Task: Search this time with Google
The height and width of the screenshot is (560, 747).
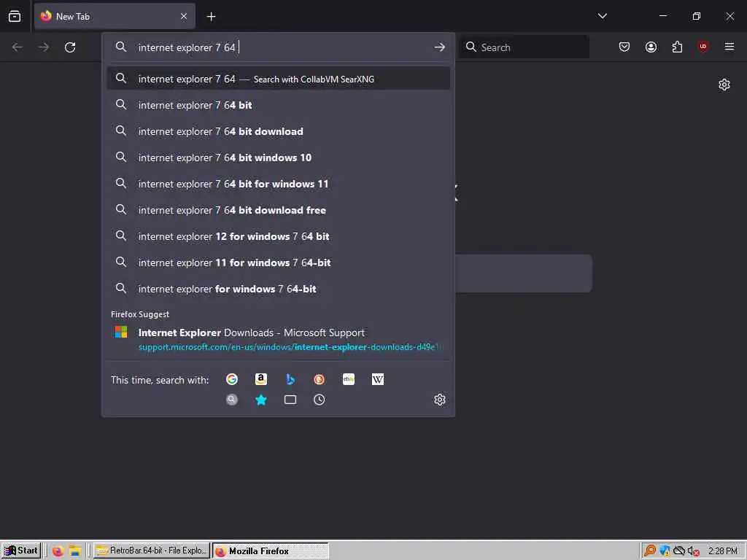Action: pyautogui.click(x=232, y=379)
